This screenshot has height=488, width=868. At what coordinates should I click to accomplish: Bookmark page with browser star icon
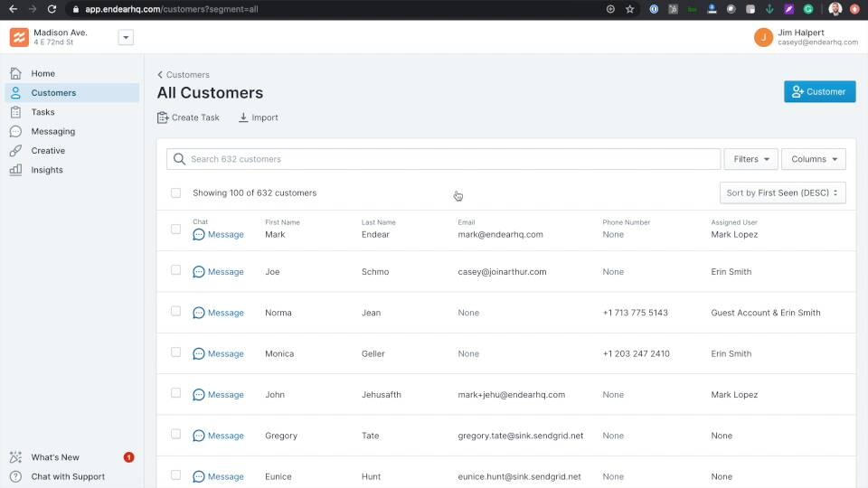[630, 9]
